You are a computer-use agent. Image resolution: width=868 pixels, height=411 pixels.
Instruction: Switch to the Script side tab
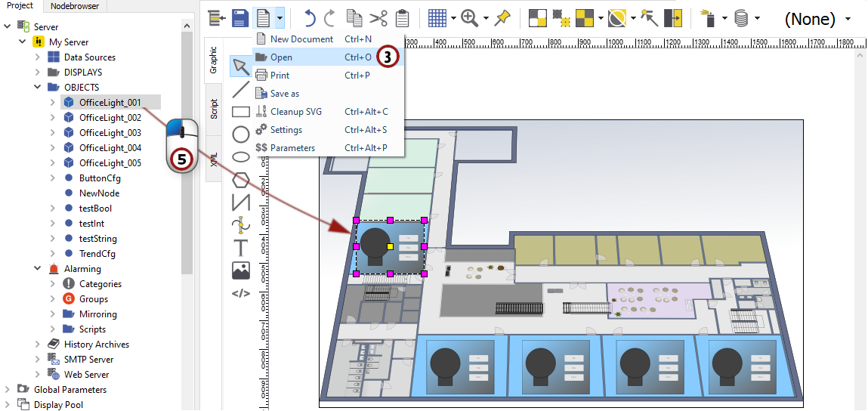coord(214,109)
